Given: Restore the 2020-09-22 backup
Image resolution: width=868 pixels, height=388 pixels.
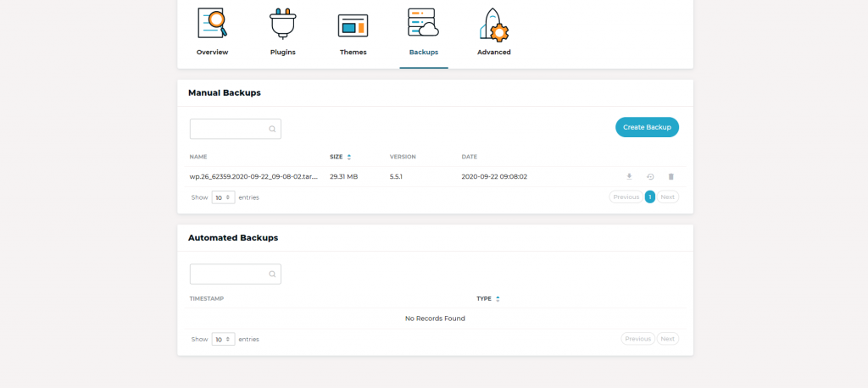Looking at the screenshot, I should pos(650,176).
